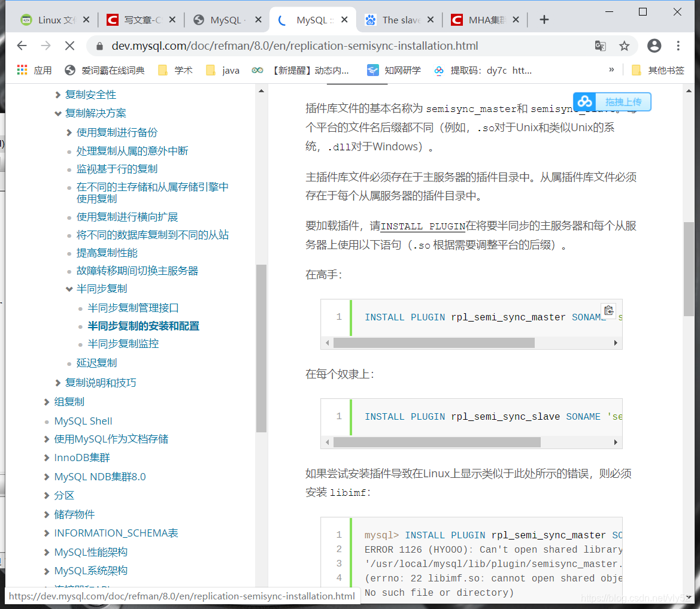Image resolution: width=700 pixels, height=609 pixels.
Task: Open the MySQL Shell link
Action: coord(83,421)
